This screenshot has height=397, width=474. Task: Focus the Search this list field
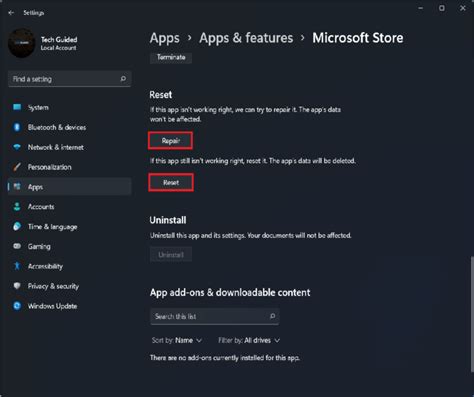pos(215,316)
